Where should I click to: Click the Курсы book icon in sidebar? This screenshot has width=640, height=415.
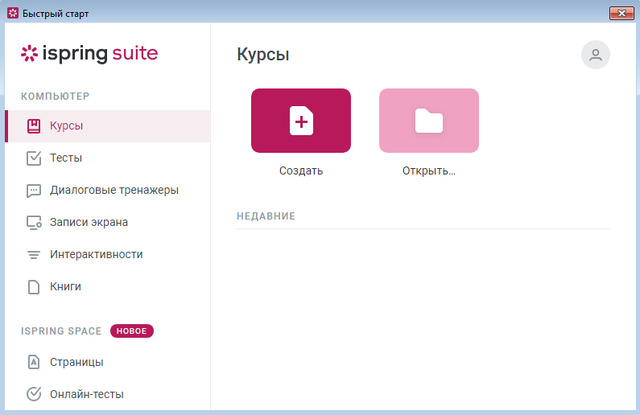[x=33, y=126]
